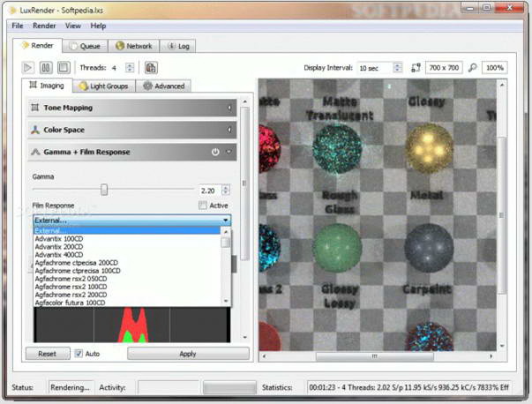Click the stop render icon

64,67
